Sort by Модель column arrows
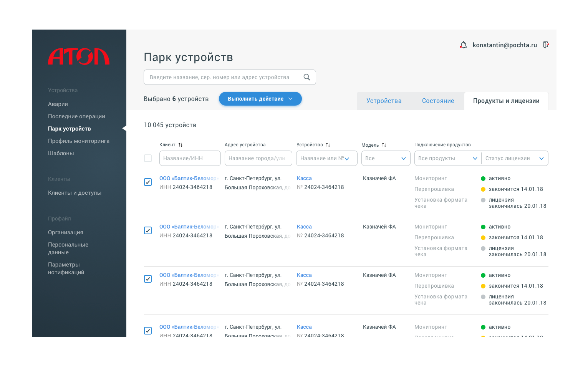 point(384,145)
